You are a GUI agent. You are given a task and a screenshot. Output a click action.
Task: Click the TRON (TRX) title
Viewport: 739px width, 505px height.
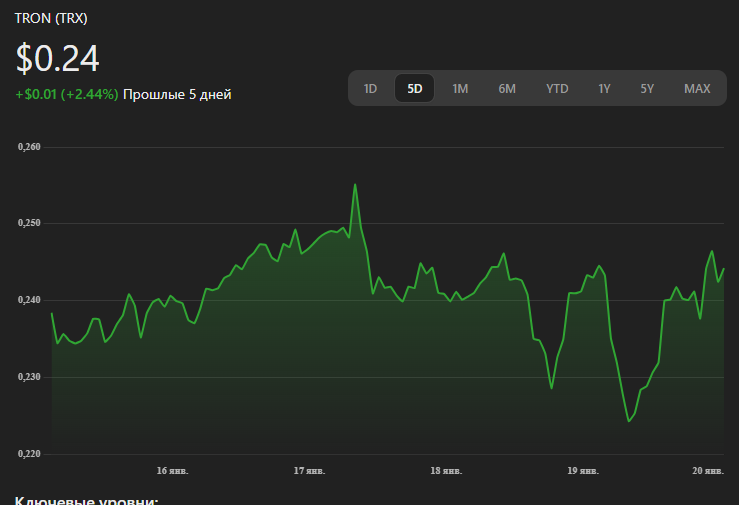51,18
